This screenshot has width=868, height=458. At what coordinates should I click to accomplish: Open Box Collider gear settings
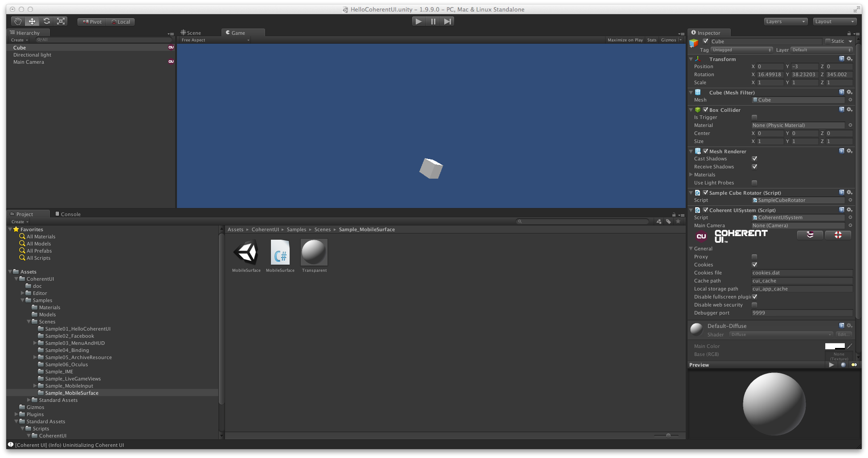point(849,110)
